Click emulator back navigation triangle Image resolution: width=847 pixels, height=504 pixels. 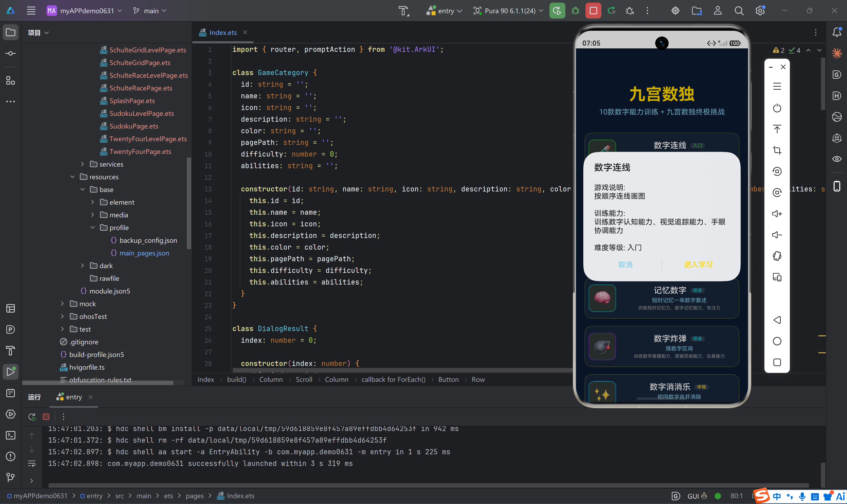tap(777, 320)
